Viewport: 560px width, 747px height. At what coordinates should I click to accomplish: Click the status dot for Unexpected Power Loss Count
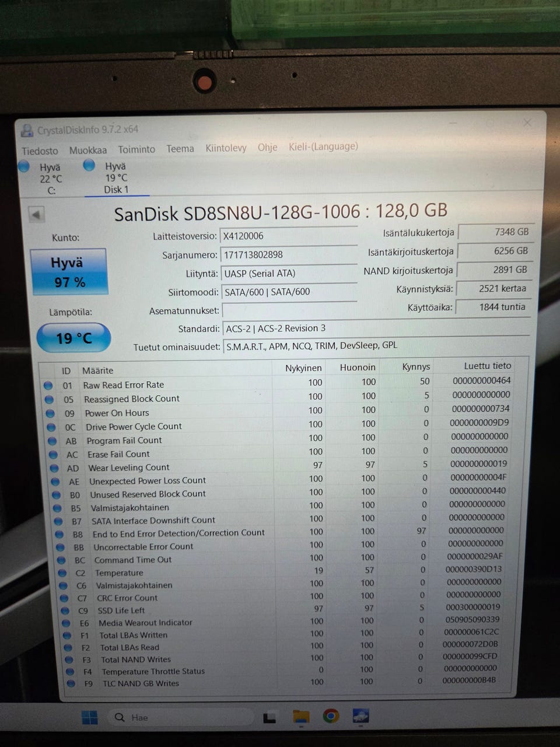point(55,481)
